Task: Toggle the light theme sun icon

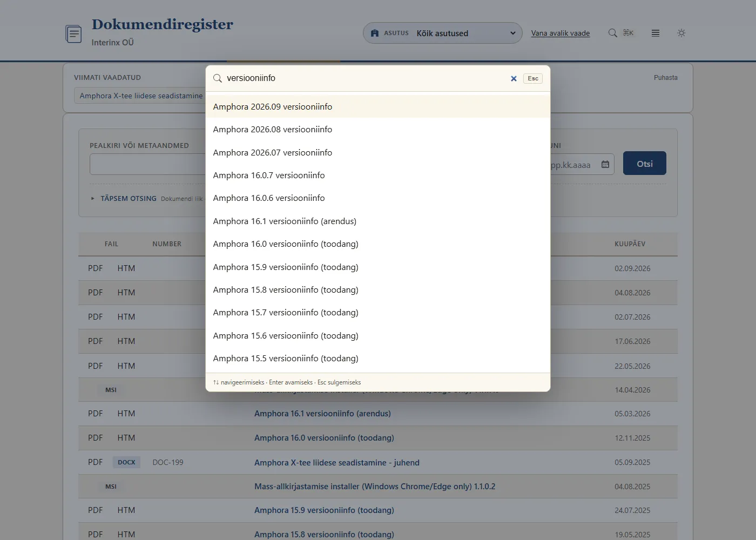Action: tap(681, 33)
